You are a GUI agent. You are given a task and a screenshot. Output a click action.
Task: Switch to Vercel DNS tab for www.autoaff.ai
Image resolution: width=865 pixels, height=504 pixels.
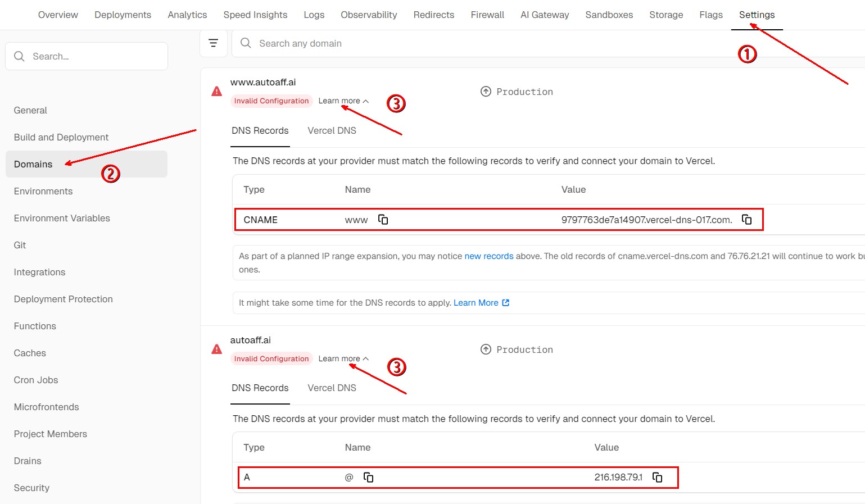[x=332, y=130]
